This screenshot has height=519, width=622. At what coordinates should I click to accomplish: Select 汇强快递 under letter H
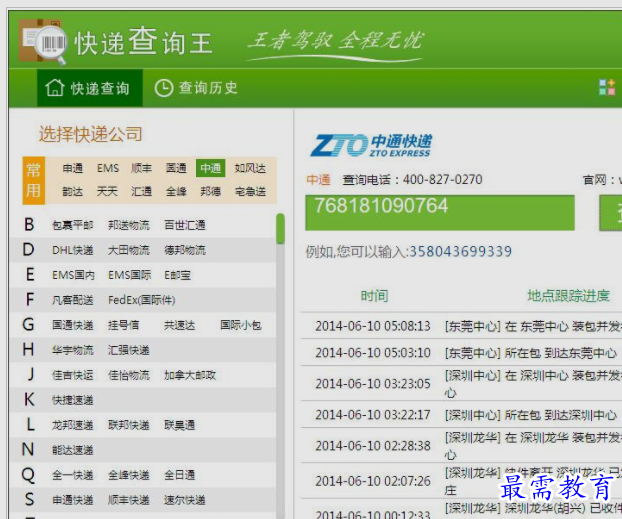tap(129, 350)
